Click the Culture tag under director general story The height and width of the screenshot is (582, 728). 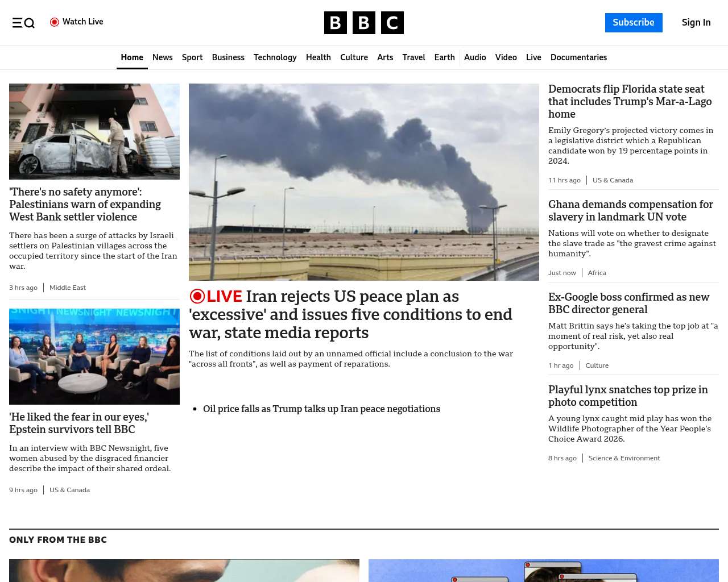[x=597, y=365]
